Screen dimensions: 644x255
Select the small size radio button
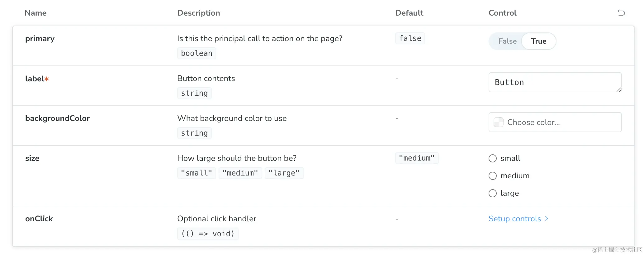tap(493, 158)
